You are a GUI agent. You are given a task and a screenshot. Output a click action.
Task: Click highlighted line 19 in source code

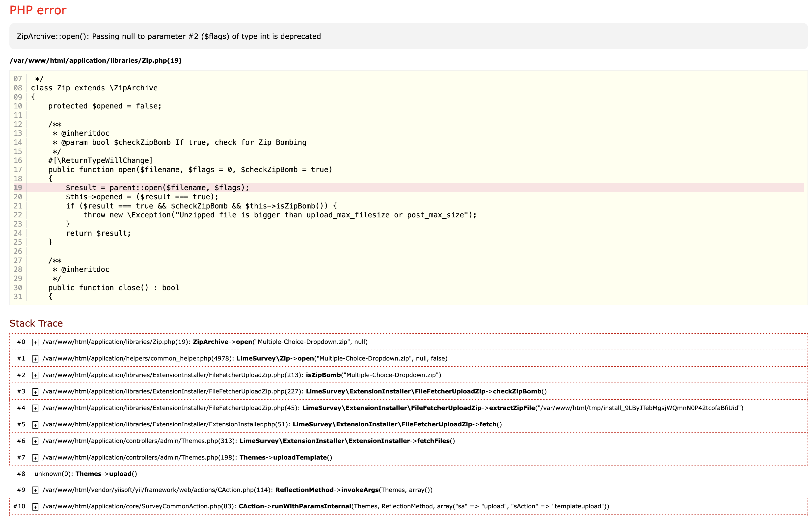[x=157, y=188]
